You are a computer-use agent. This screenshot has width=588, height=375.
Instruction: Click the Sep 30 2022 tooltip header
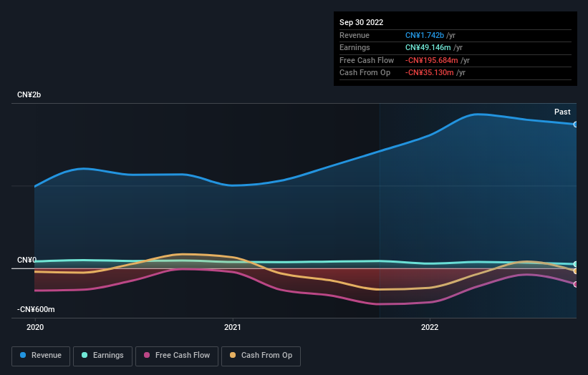click(361, 22)
